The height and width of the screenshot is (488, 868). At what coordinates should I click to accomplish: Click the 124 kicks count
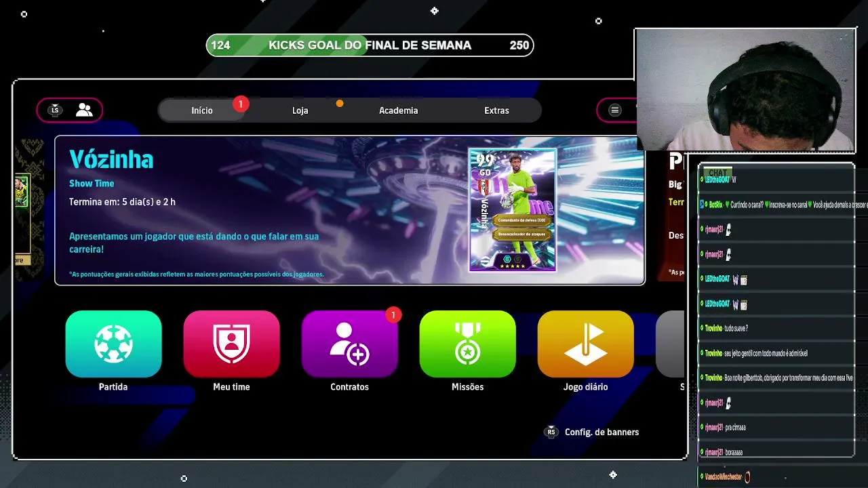coord(220,45)
